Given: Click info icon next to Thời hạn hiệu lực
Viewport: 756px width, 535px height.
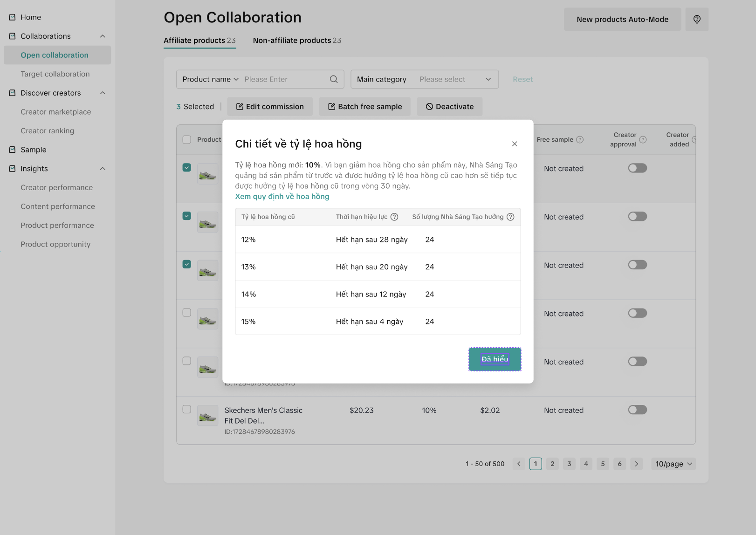Looking at the screenshot, I should (394, 217).
